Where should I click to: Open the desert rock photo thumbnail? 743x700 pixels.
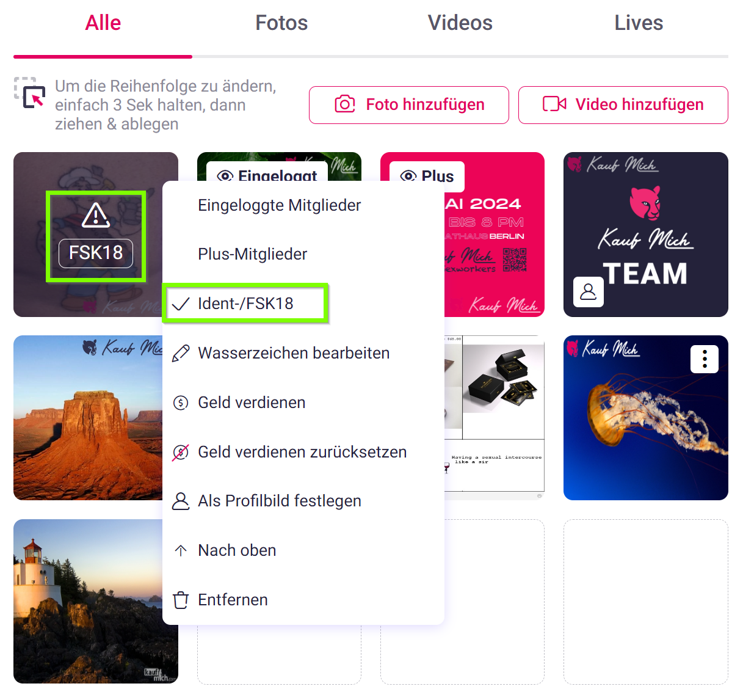pyautogui.click(x=88, y=418)
